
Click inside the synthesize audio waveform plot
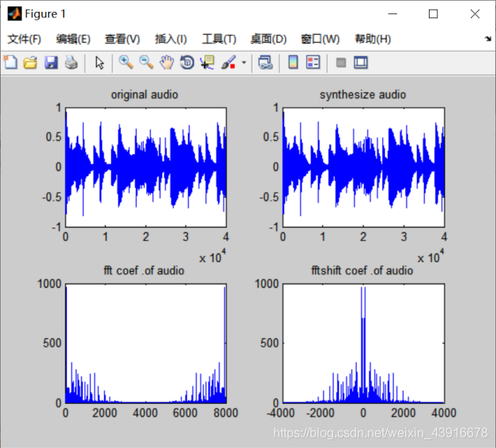364,168
